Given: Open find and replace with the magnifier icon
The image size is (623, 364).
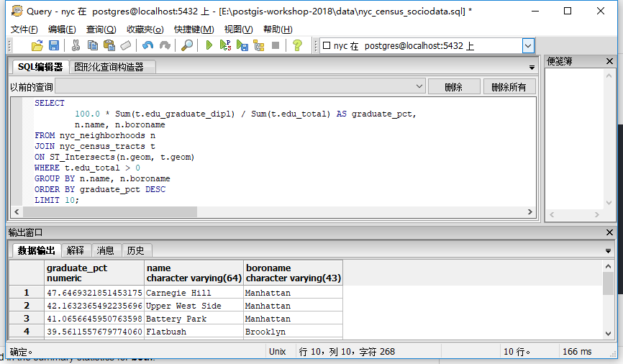Looking at the screenshot, I should tap(187, 46).
